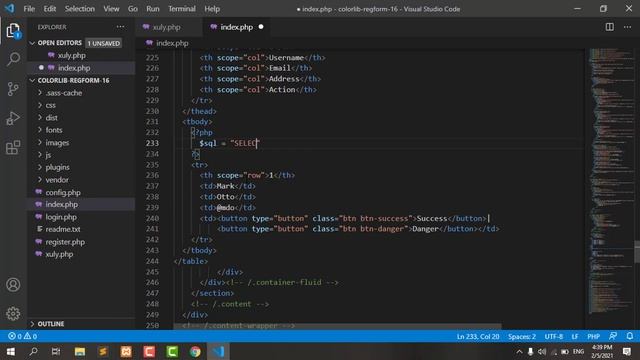Show hidden system tray icons
The width and height of the screenshot is (640, 360).
tap(519, 351)
